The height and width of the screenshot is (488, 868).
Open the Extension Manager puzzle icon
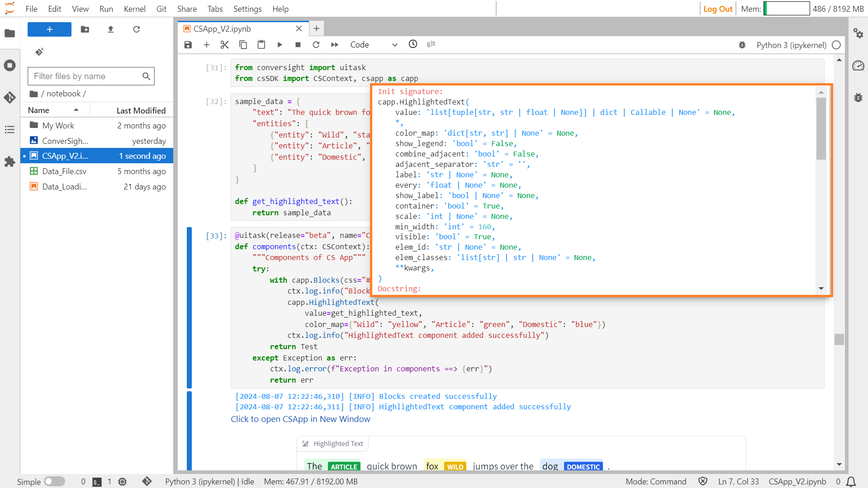(9, 162)
